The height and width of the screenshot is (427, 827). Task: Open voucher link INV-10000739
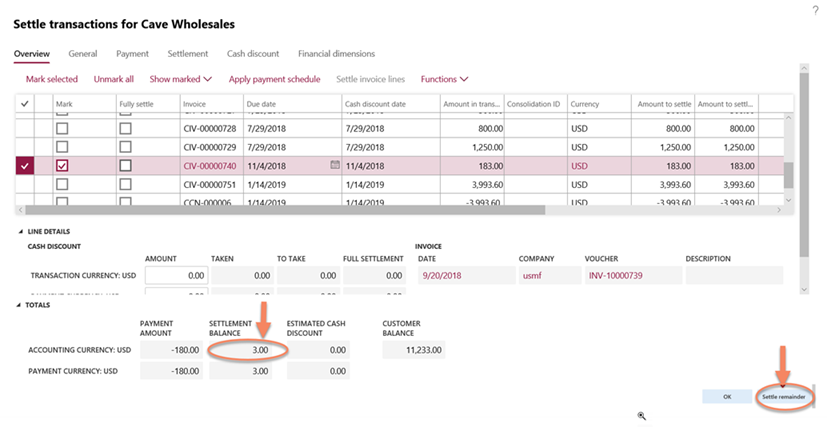pyautogui.click(x=616, y=275)
